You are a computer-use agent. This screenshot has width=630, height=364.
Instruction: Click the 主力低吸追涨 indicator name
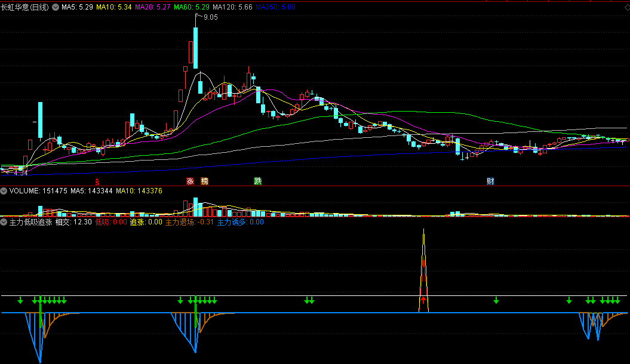pos(30,222)
